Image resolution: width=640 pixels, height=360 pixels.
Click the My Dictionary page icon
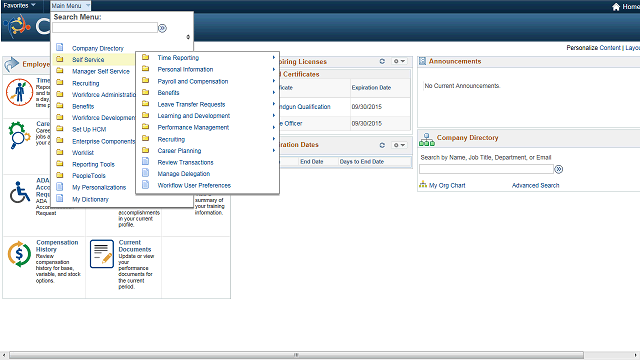[60, 198]
